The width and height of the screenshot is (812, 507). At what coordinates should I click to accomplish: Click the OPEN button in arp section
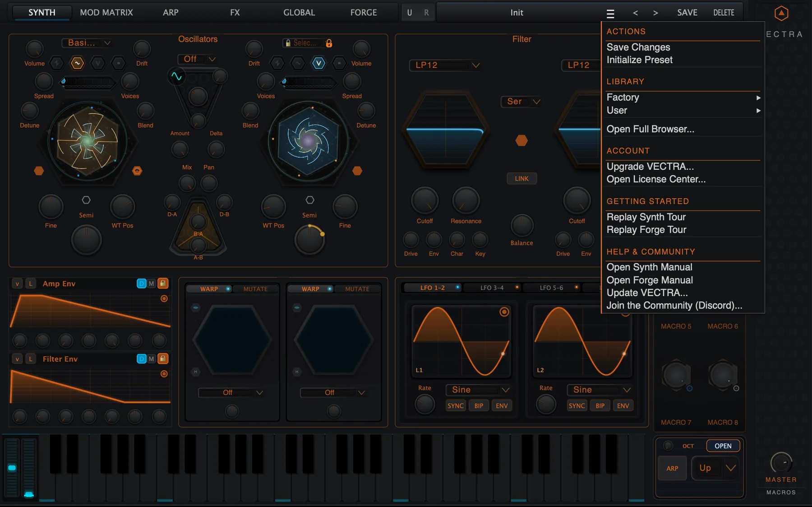click(723, 446)
